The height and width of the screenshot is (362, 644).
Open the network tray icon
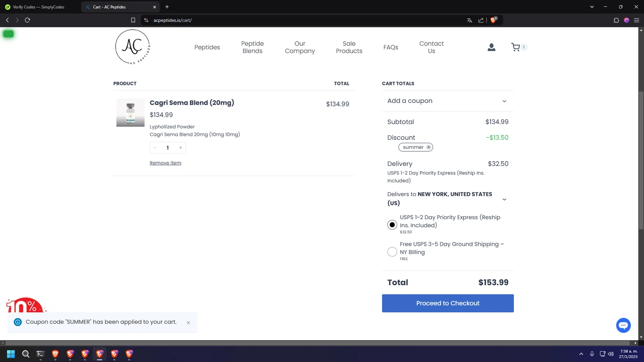coord(602,354)
